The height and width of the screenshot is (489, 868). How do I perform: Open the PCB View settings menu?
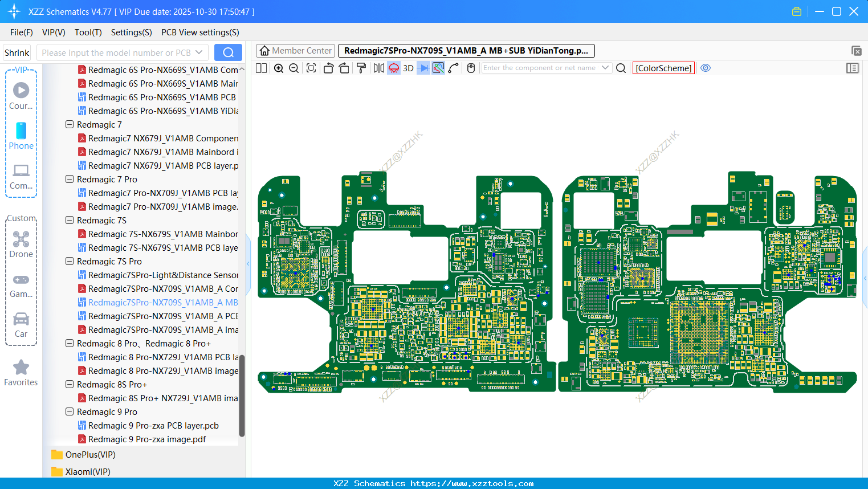pos(200,32)
